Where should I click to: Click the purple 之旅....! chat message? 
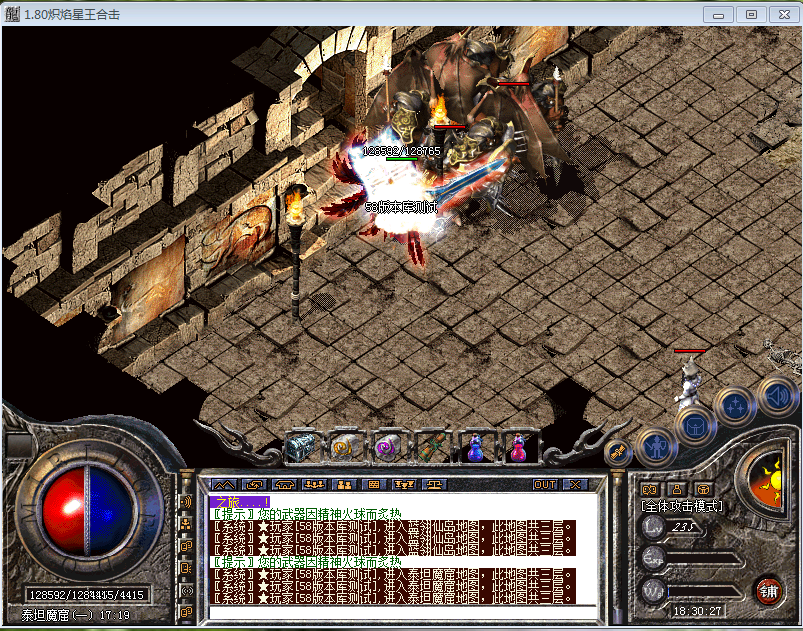pos(239,502)
